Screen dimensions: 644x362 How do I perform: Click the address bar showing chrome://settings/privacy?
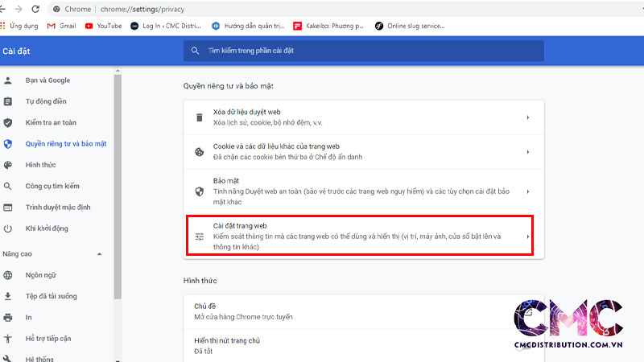(x=345, y=9)
